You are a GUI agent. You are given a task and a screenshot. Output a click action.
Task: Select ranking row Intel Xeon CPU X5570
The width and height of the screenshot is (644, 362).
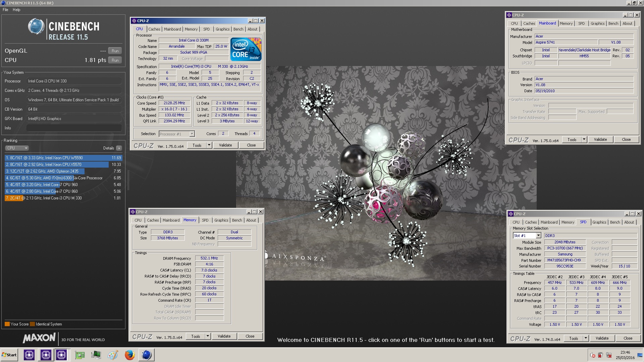point(63,165)
